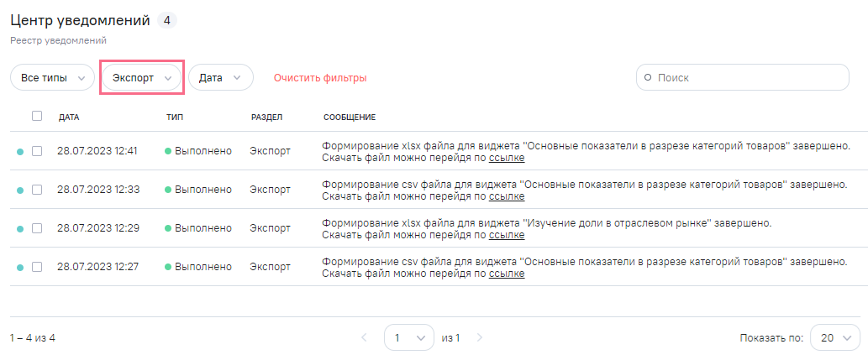
Task: Click green status dot for 12:29 row
Action: tap(168, 228)
